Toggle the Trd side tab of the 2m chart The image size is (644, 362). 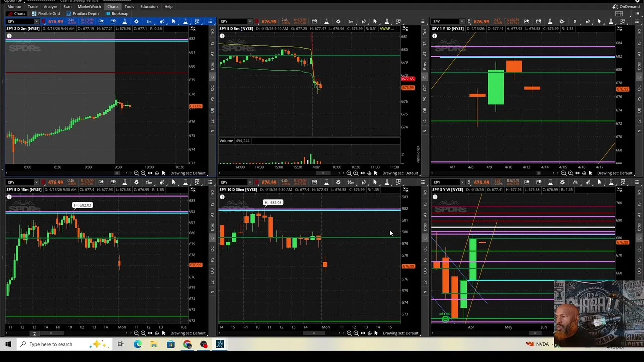point(212,32)
